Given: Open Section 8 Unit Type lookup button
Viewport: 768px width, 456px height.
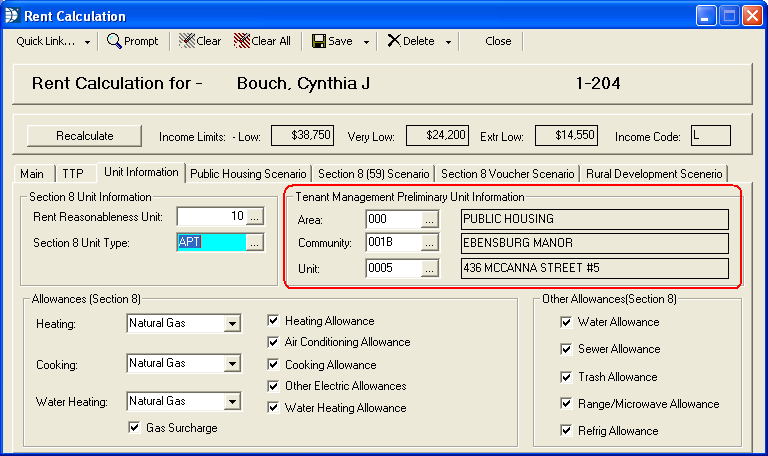Looking at the screenshot, I should (255, 242).
